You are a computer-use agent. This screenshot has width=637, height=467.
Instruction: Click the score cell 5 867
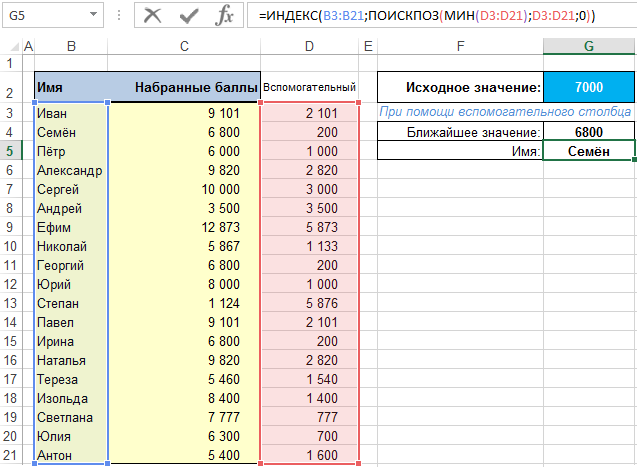pos(184,246)
